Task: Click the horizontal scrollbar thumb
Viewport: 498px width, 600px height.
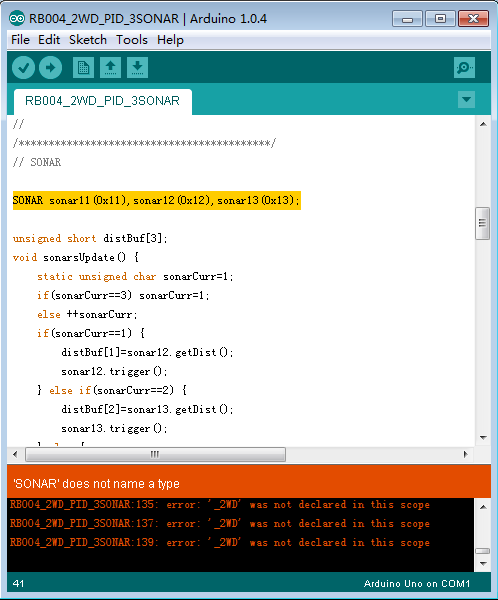Action: [x=155, y=454]
